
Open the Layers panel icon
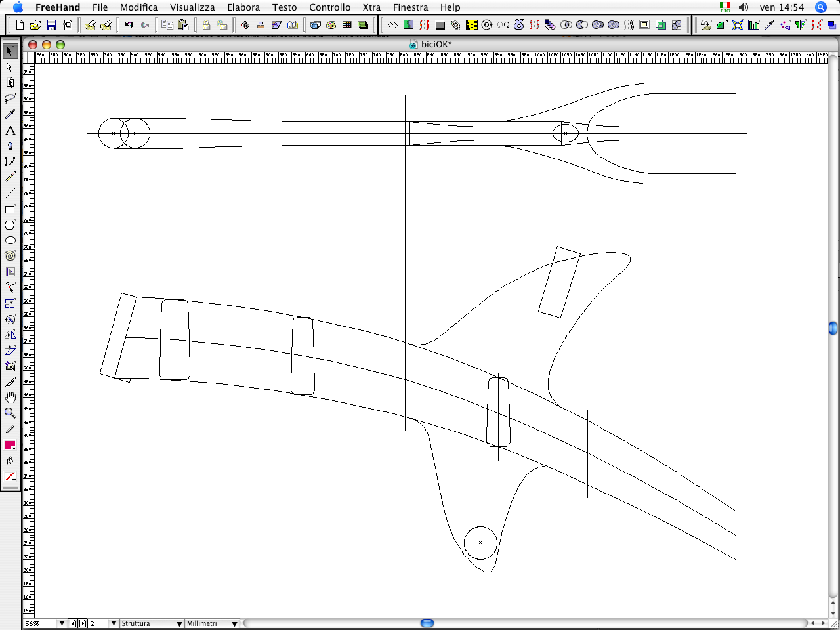click(x=363, y=25)
